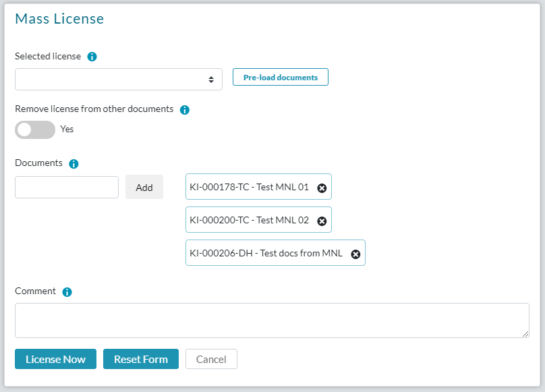Toggle Remove license from other documents switch
This screenshot has width=545, height=392.
coord(35,130)
